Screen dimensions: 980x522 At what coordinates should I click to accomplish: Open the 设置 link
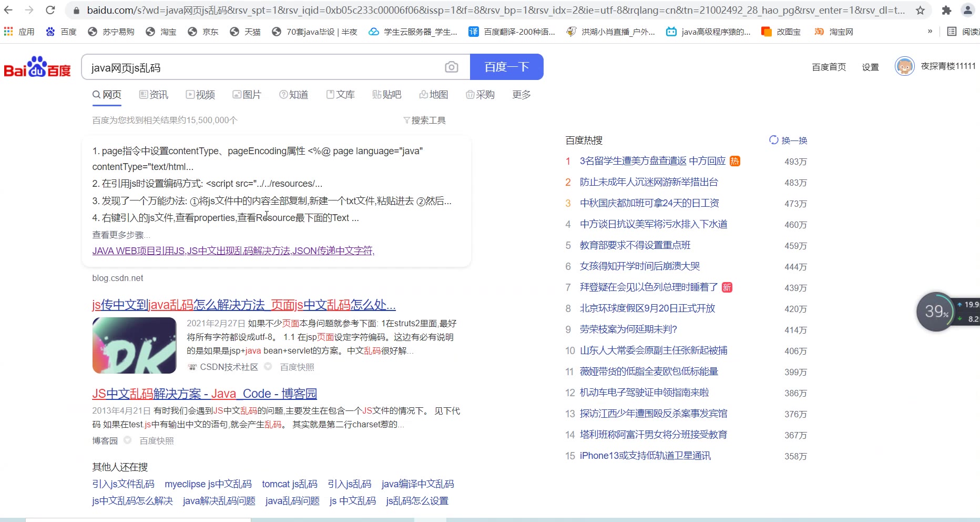click(x=871, y=67)
